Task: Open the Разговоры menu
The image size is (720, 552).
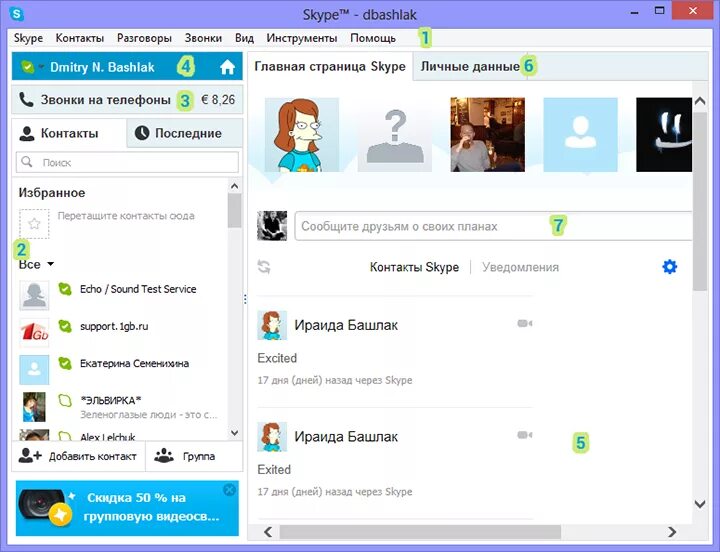Action: click(144, 38)
